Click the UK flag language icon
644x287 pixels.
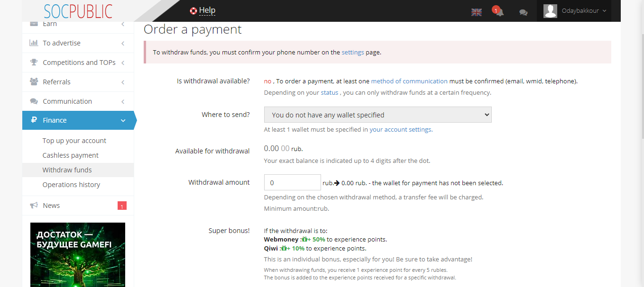click(476, 12)
